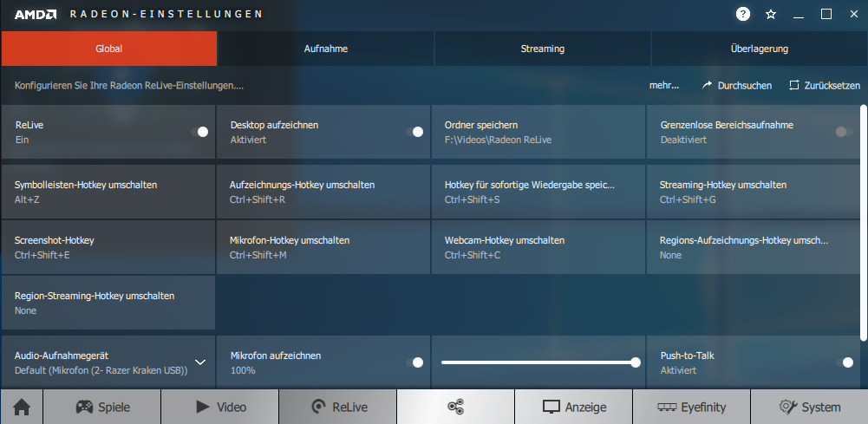Click the Ctrl+Shift+R hotkey value
This screenshot has height=424, width=868.
[258, 199]
